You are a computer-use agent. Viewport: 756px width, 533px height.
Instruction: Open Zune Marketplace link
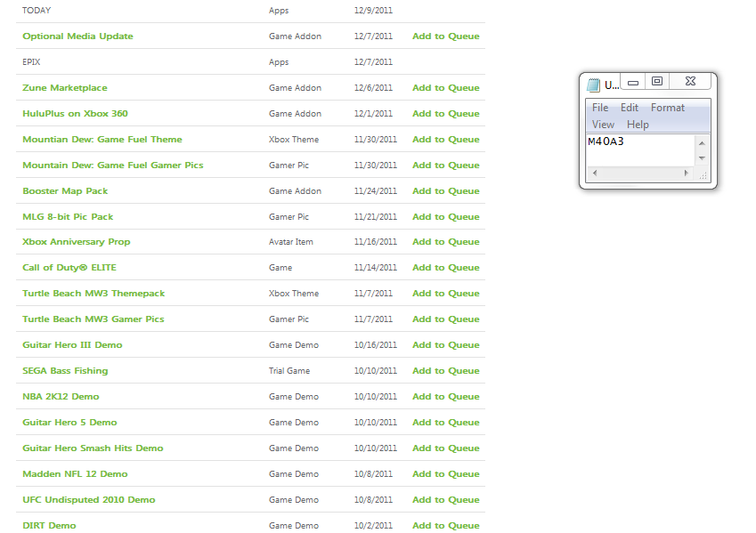click(65, 88)
